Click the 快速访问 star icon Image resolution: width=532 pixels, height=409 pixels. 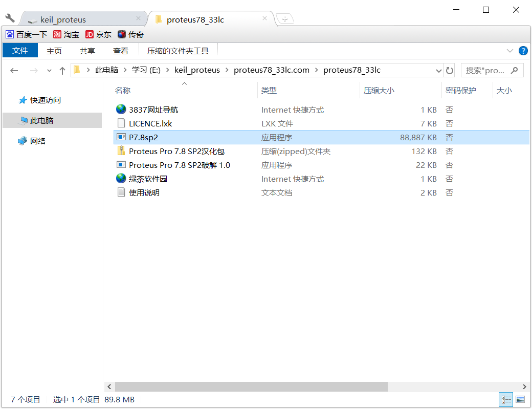pyautogui.click(x=23, y=100)
